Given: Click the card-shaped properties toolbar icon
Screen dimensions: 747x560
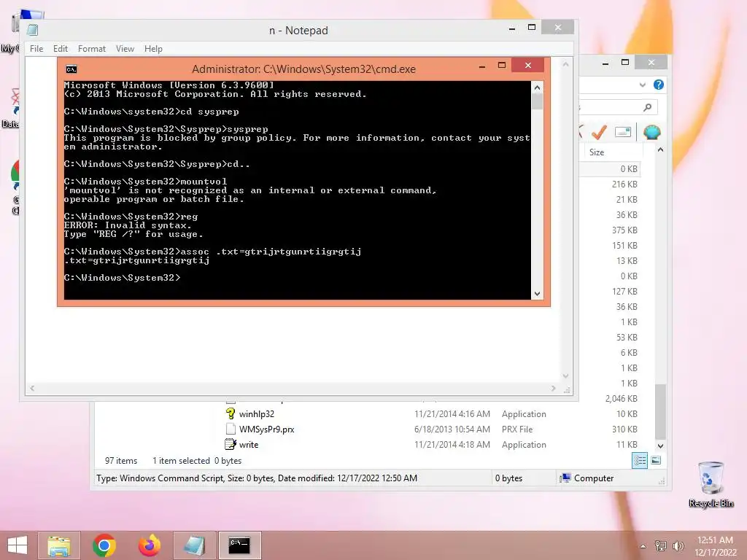Looking at the screenshot, I should click(623, 132).
